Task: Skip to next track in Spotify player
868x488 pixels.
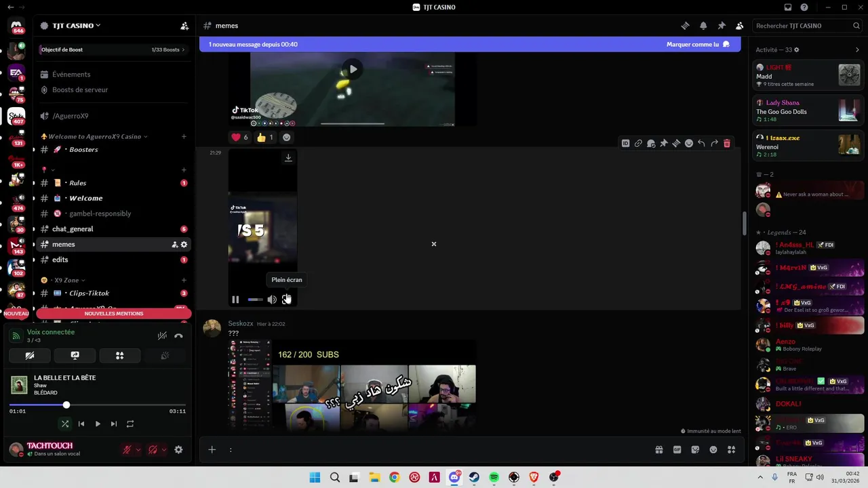Action: pyautogui.click(x=114, y=424)
